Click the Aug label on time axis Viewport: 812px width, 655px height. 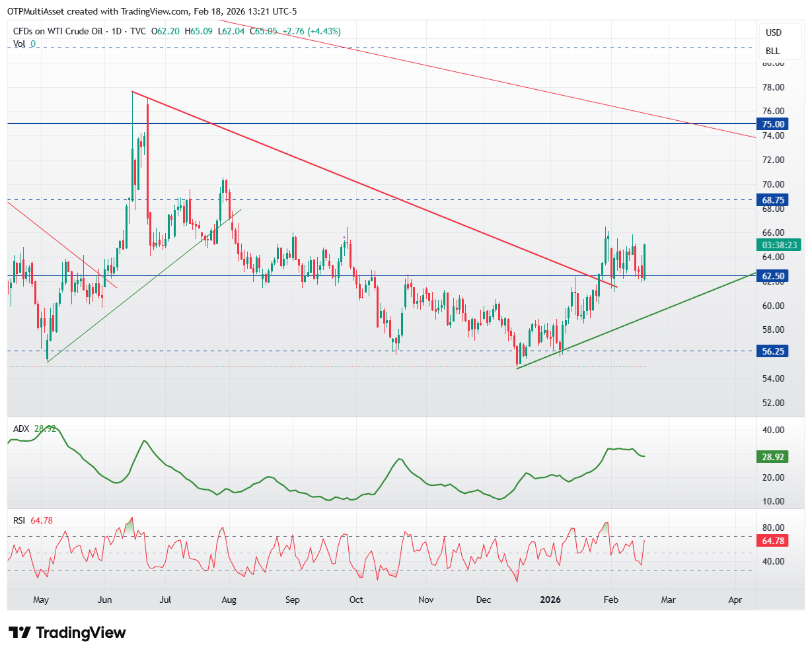pyautogui.click(x=229, y=600)
